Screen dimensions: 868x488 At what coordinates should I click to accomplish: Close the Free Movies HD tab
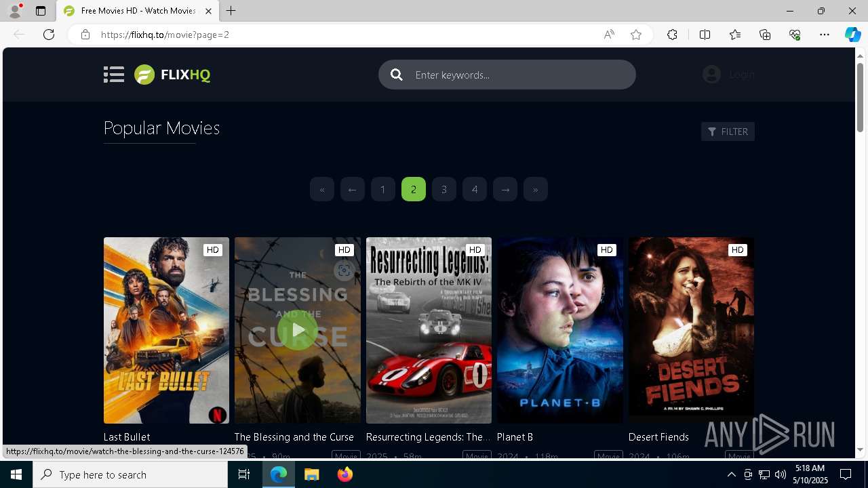pyautogui.click(x=208, y=11)
